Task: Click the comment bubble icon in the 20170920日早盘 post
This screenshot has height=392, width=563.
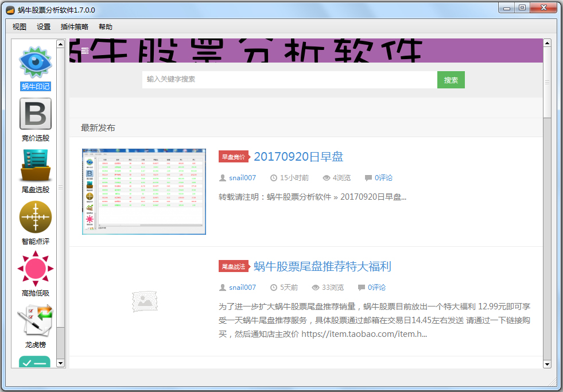Action: tap(368, 178)
